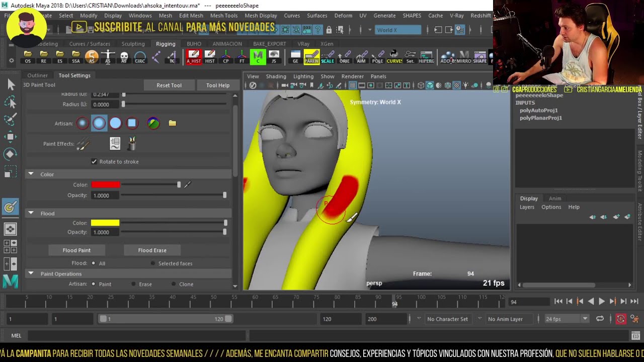Image resolution: width=644 pixels, height=362 pixels.
Task: Open the Artisan brush file browser folder
Action: (x=173, y=123)
